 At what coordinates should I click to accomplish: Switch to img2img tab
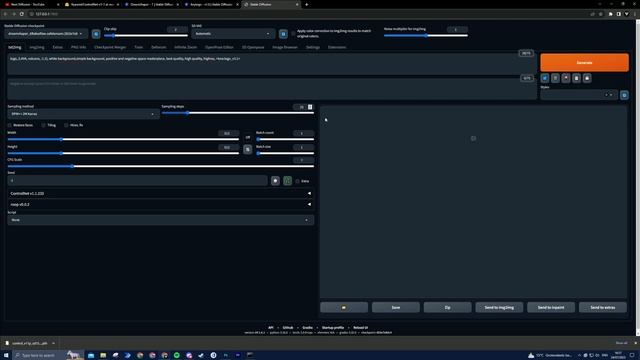tap(37, 47)
